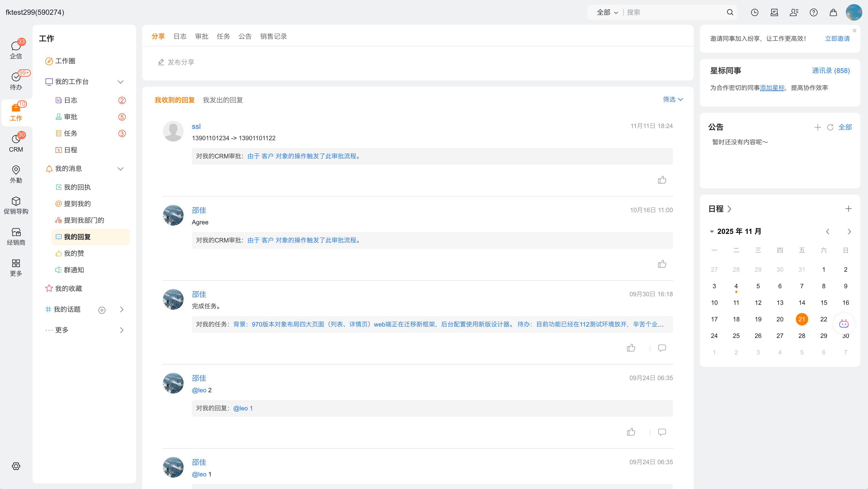
Task: Click the settings gear at bottom left
Action: 16,466
